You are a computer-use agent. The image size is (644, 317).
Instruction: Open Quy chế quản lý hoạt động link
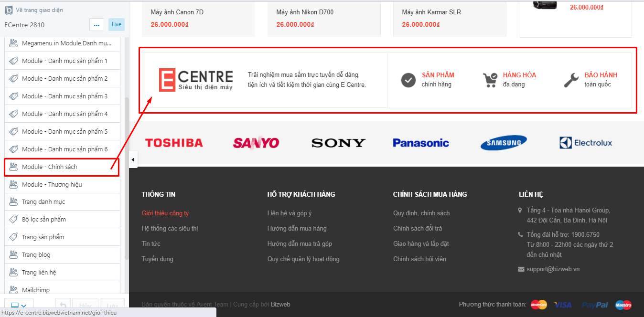point(303,259)
